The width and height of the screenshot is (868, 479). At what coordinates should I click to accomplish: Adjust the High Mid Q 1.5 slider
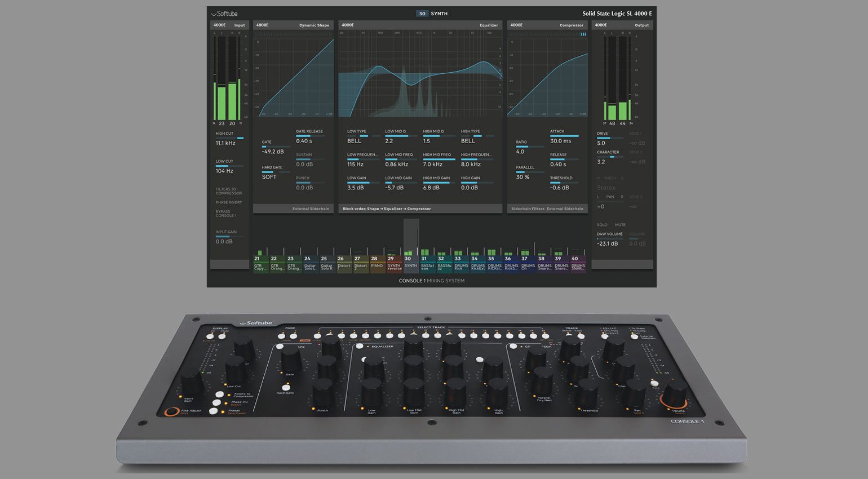[x=439, y=136]
